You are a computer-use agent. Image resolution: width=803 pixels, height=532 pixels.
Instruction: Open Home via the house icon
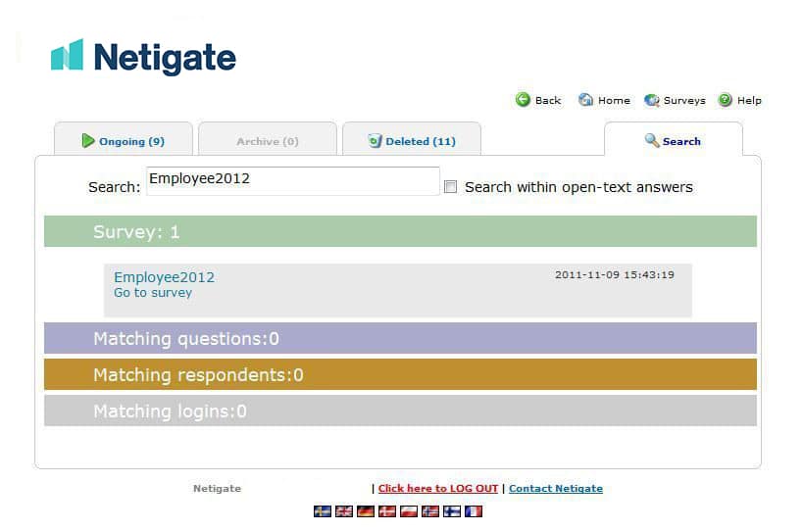[x=585, y=100]
